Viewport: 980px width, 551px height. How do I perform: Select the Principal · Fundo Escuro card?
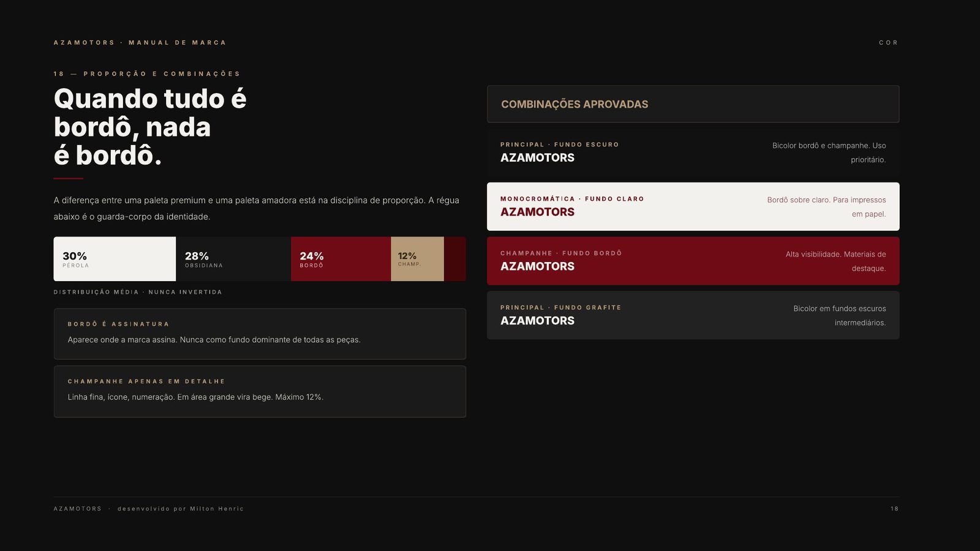click(x=693, y=152)
